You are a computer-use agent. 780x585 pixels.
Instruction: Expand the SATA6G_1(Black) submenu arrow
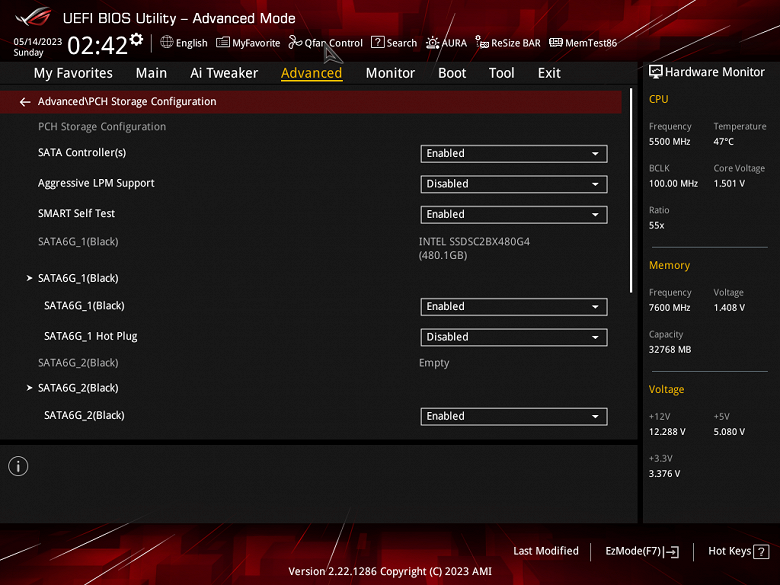pos(29,278)
